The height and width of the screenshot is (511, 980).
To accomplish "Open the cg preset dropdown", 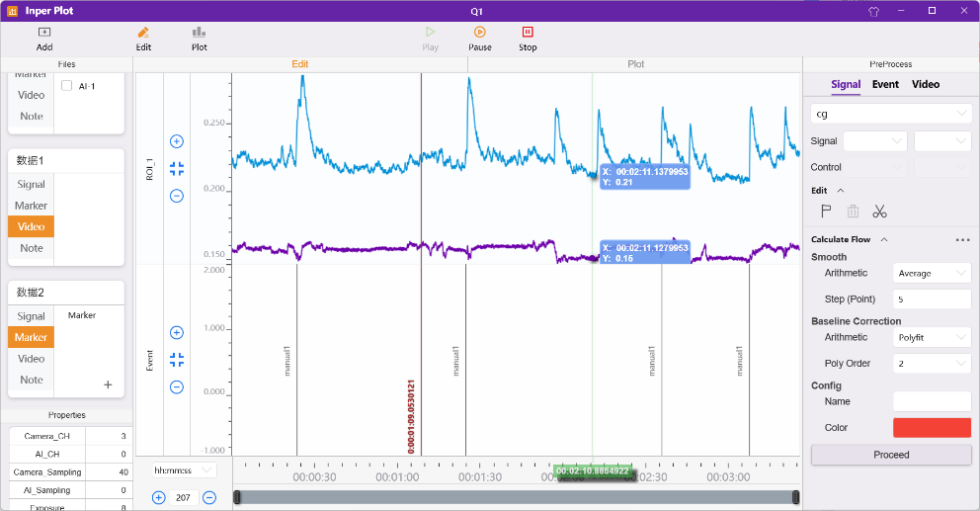I will (x=891, y=114).
